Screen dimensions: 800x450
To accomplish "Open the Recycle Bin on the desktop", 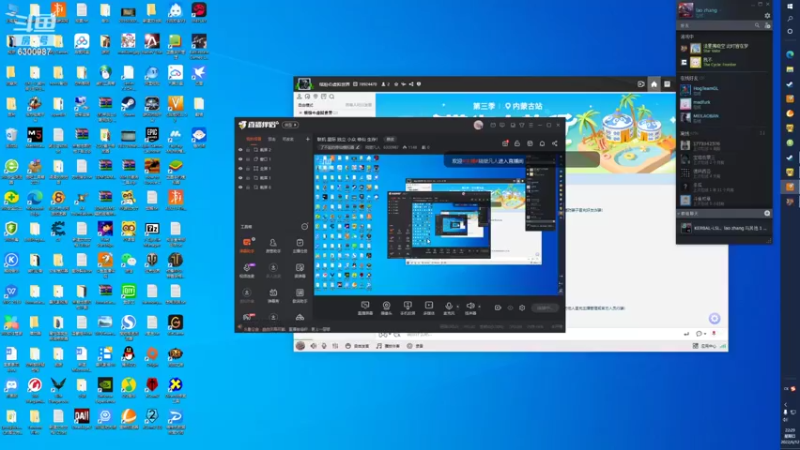I will coord(11,138).
